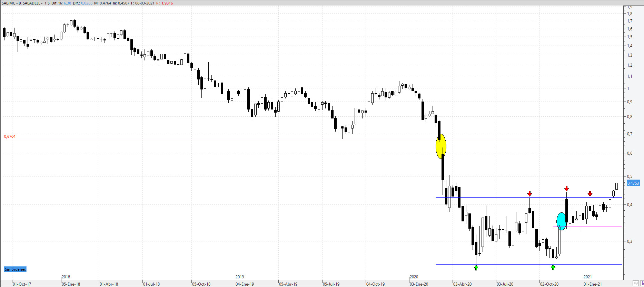644x287 pixels.
Task: Select the cyan ellipse annotation
Action: (561, 221)
